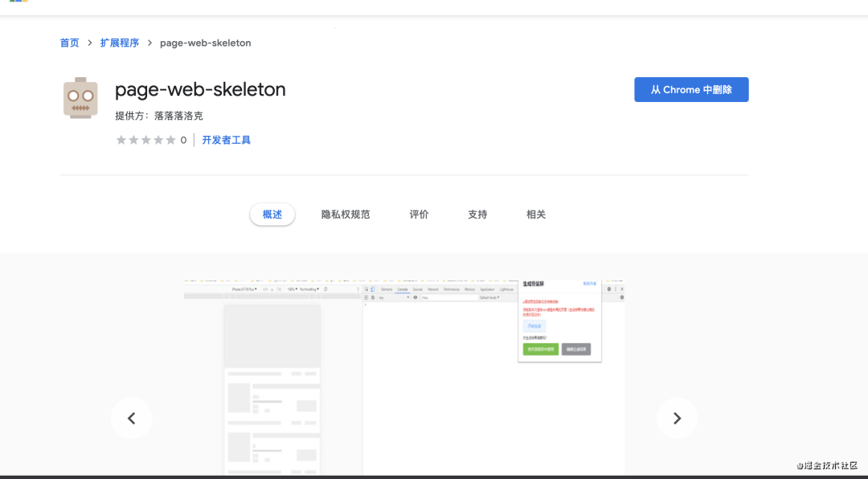868x479 pixels.
Task: Open the 相关 tab
Action: click(x=536, y=215)
